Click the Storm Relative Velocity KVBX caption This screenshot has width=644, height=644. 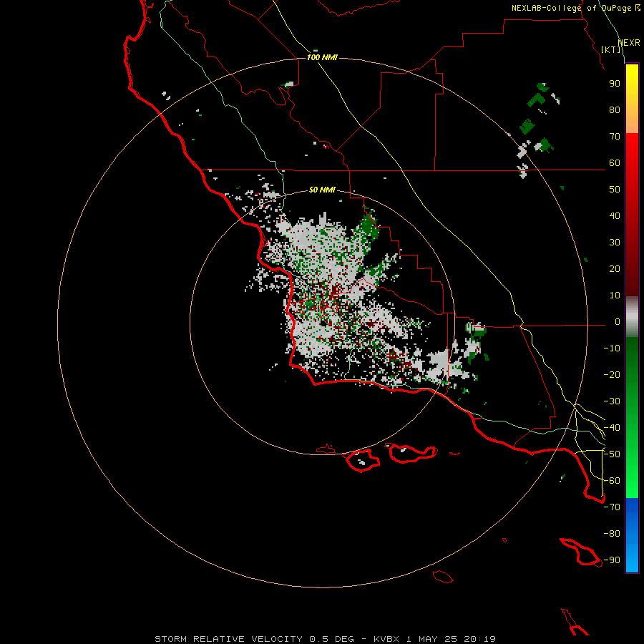pyautogui.click(x=326, y=639)
